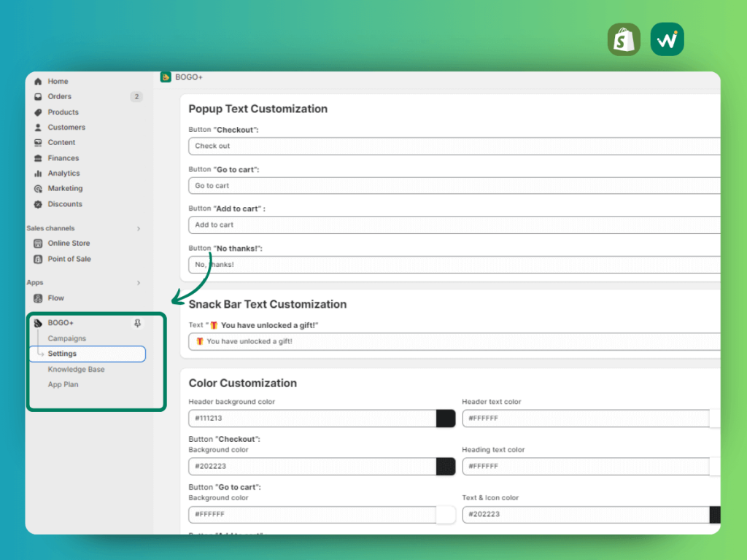Open Finances from the sidebar
Image resolution: width=747 pixels, height=560 pixels.
[x=63, y=158]
